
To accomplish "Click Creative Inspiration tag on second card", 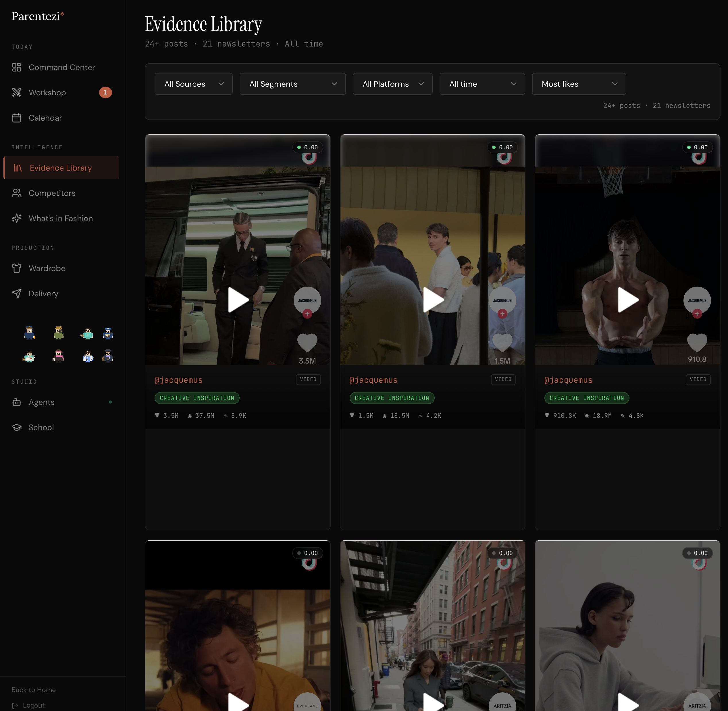I will 392,398.
